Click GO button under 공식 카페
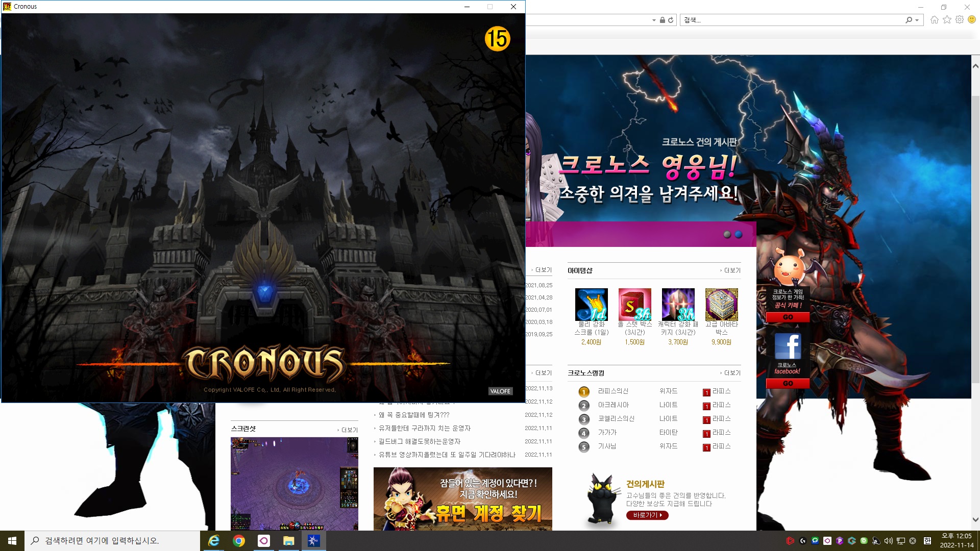The width and height of the screenshot is (980, 551). 788,317
